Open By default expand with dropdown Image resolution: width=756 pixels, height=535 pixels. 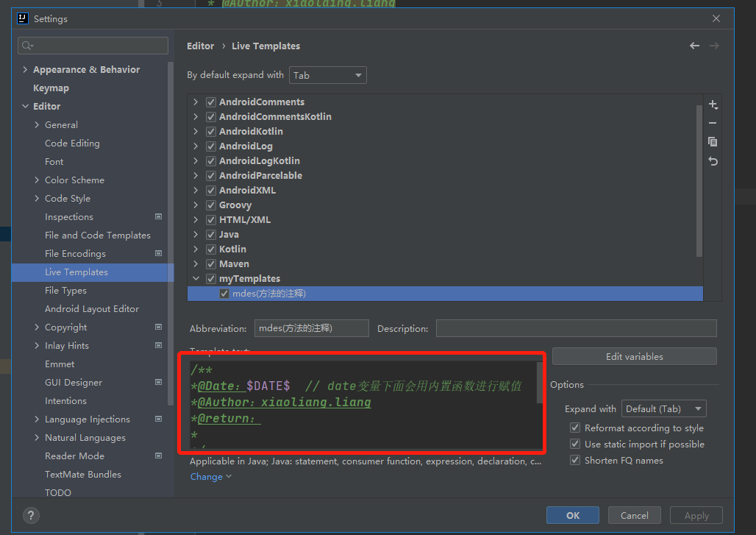(328, 75)
